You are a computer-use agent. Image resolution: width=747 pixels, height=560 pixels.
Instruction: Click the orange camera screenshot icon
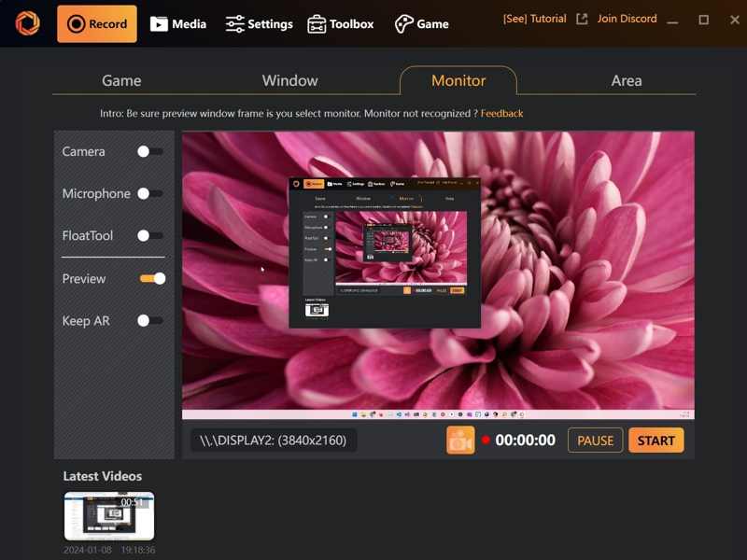460,440
